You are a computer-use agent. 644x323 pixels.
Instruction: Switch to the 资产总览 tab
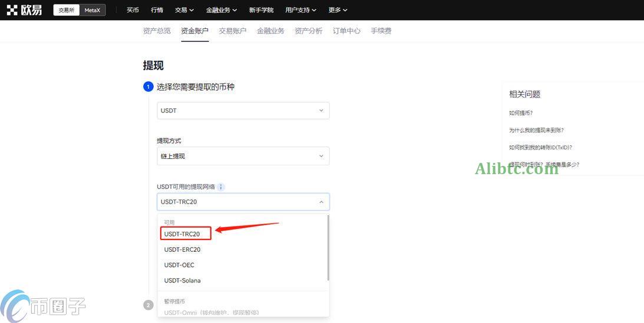pyautogui.click(x=157, y=31)
